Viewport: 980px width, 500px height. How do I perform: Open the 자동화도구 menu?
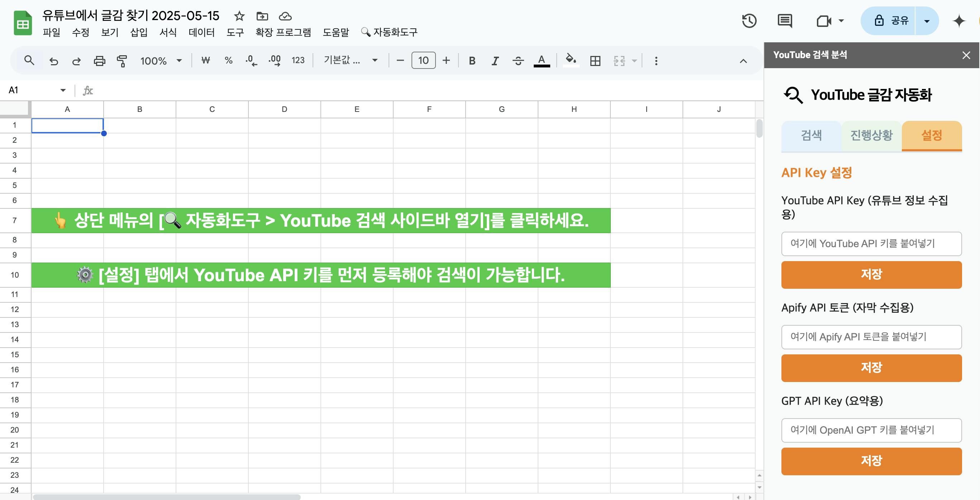coord(389,32)
